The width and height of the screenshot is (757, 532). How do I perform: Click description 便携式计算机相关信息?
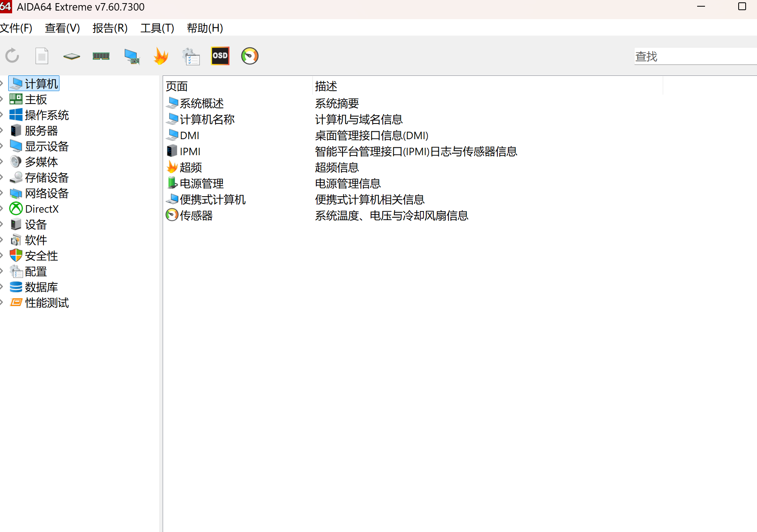(370, 199)
